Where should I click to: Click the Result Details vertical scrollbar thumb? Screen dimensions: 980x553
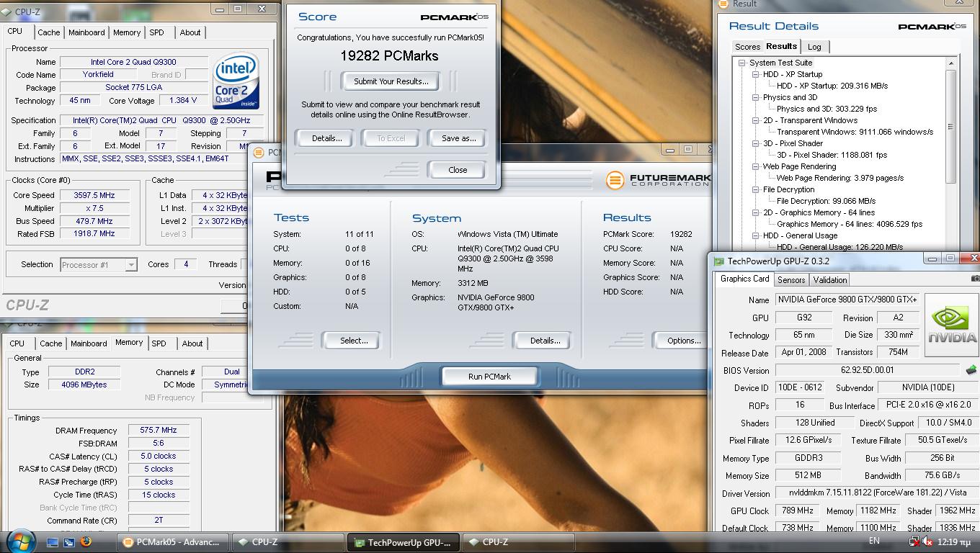950,126
